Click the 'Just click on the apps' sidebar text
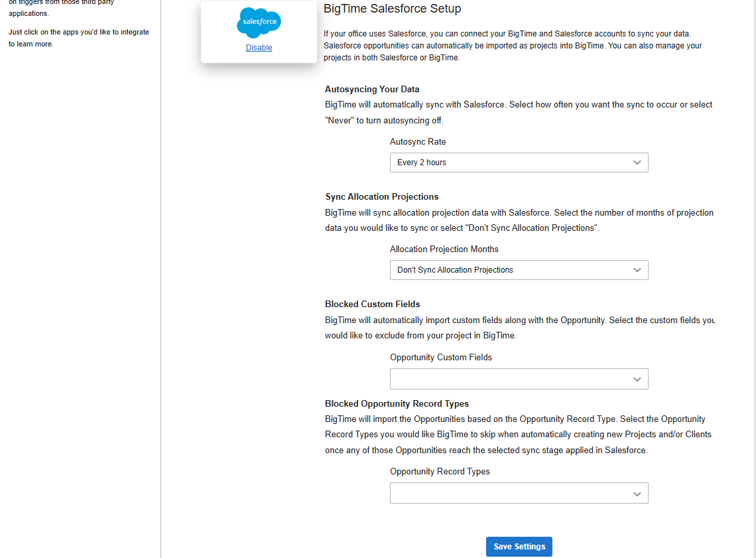Viewport: 756px width, 558px height. click(79, 38)
